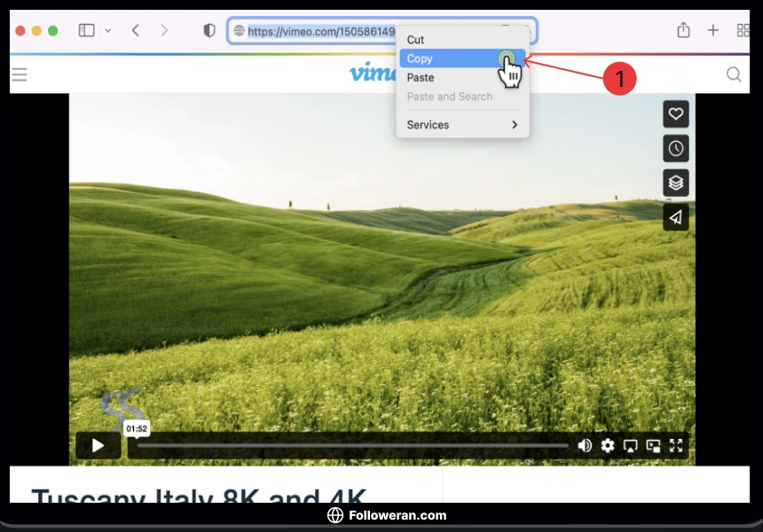Click the paper plane Share icon
The image size is (763, 532).
(676, 217)
